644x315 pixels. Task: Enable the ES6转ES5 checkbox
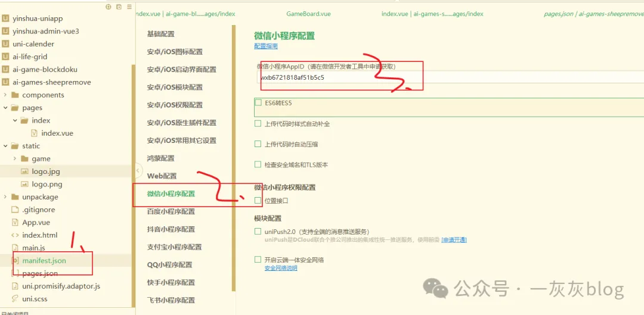pyautogui.click(x=258, y=102)
